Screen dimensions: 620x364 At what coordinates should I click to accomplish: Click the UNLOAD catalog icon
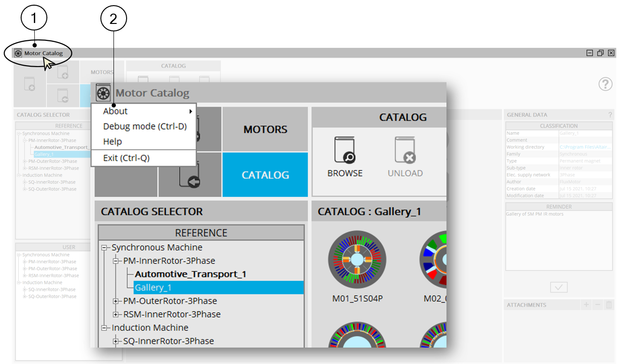click(405, 150)
